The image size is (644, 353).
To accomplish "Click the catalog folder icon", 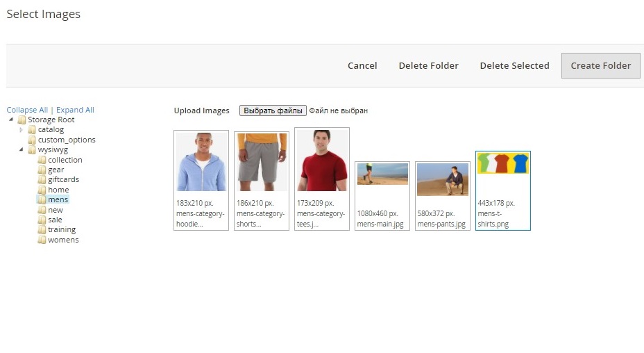I will [32, 130].
